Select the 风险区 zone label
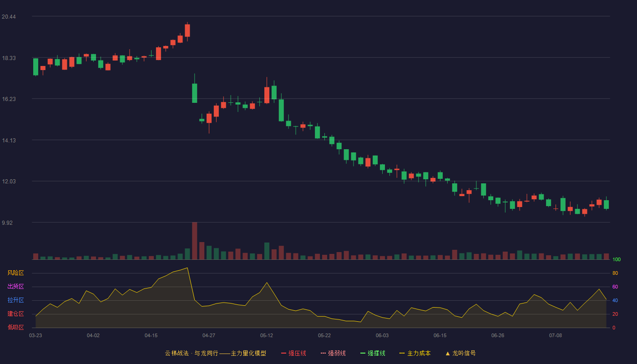 [x=15, y=273]
